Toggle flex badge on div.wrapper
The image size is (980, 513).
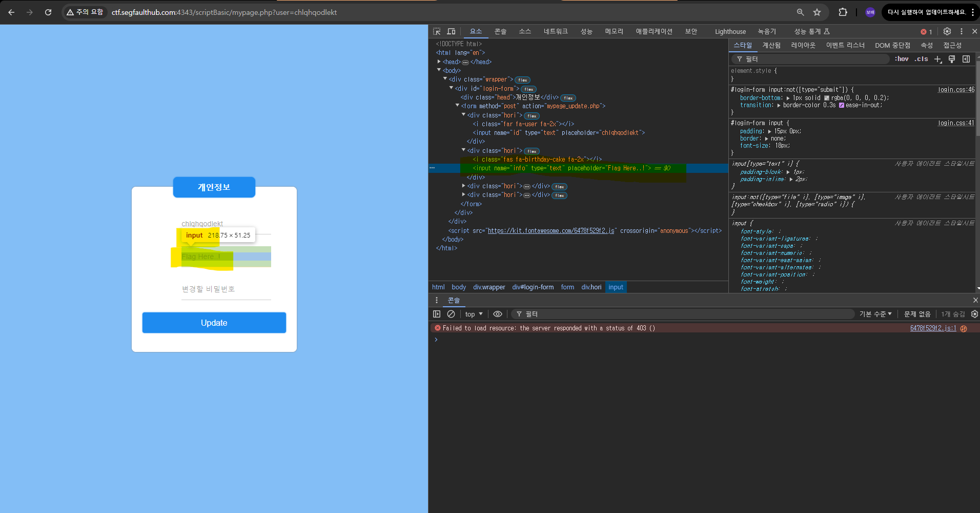click(x=522, y=80)
